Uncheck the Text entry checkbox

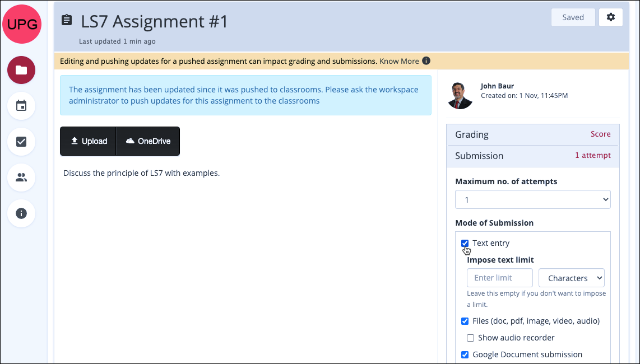click(x=465, y=243)
